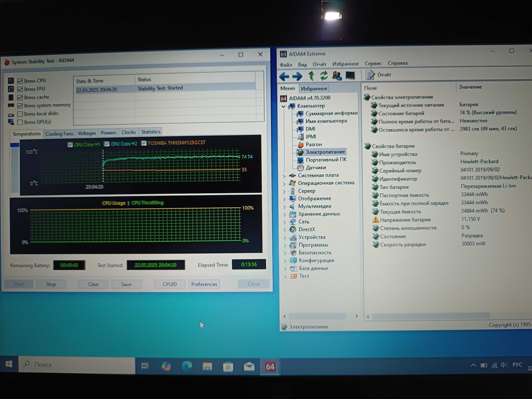Collapse the Компьютер tree node
This screenshot has height=399, width=532.
pyautogui.click(x=283, y=106)
